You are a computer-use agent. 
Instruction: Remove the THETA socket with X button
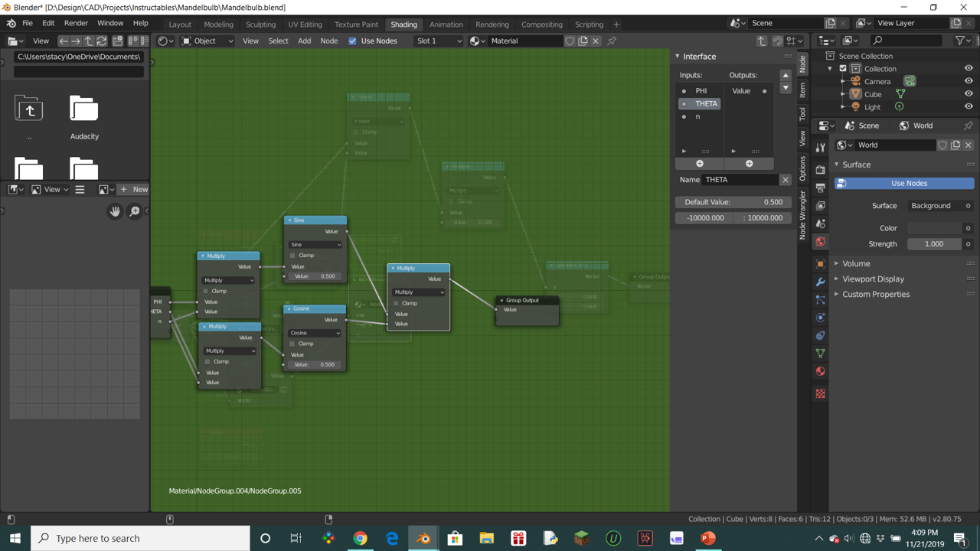(x=785, y=180)
